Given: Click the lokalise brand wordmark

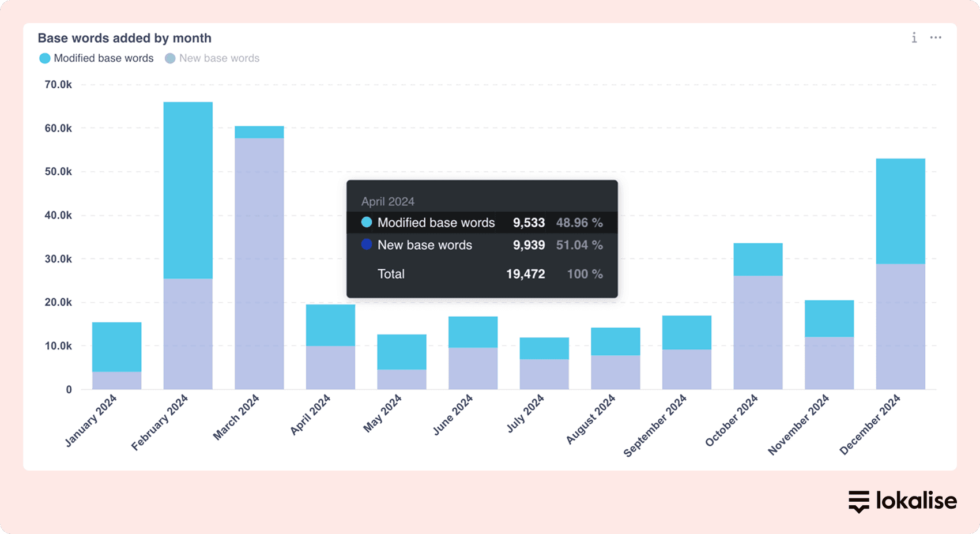Looking at the screenshot, I should (x=916, y=501).
